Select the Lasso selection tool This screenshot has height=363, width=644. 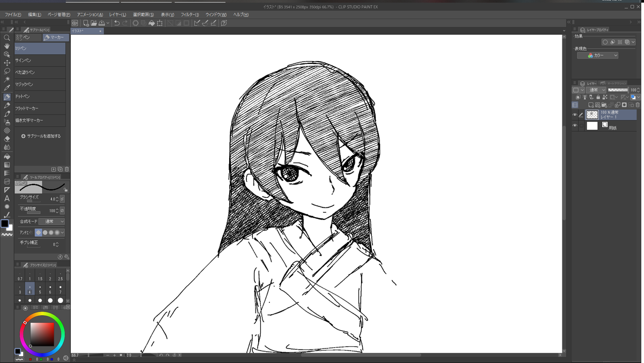pyautogui.click(x=7, y=71)
